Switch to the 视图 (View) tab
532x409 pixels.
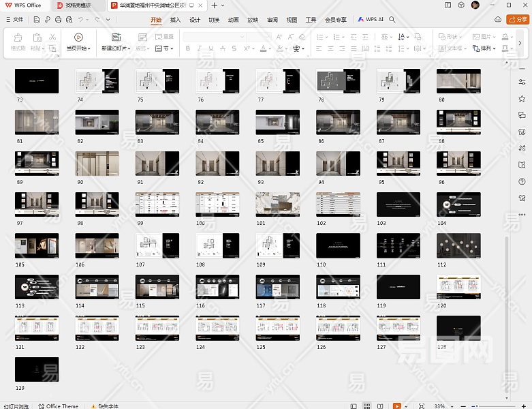click(292, 20)
